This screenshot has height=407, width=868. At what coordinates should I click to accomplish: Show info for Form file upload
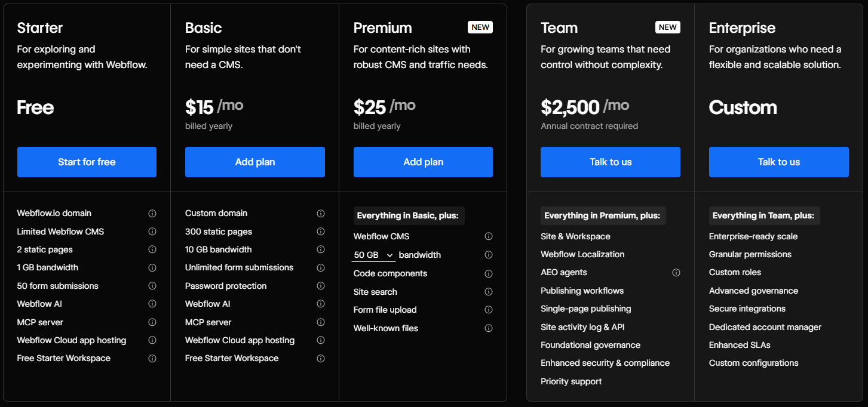point(489,310)
